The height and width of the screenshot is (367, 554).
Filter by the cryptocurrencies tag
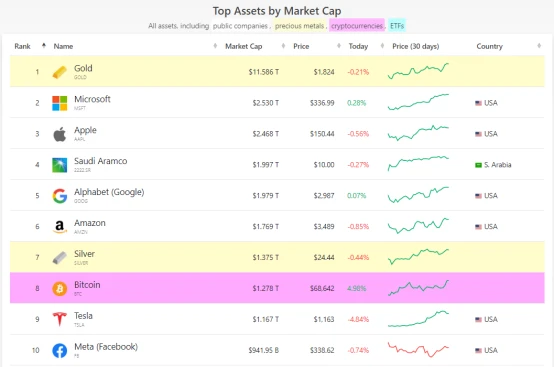click(357, 26)
